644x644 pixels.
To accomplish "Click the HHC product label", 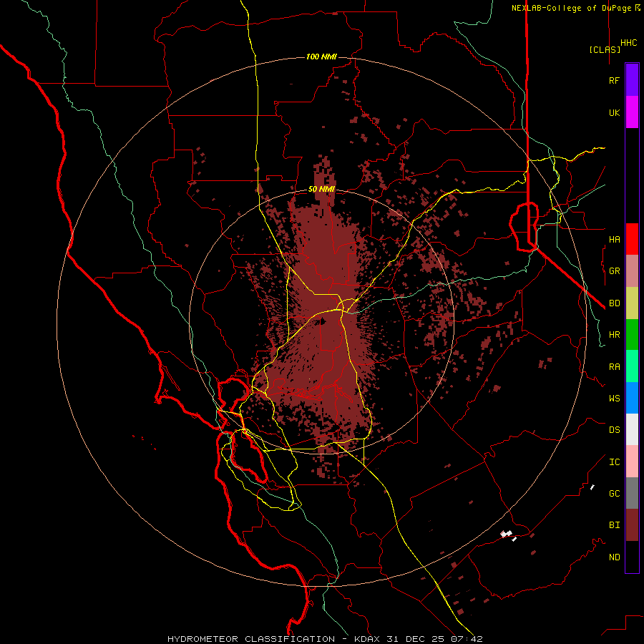I will [629, 43].
